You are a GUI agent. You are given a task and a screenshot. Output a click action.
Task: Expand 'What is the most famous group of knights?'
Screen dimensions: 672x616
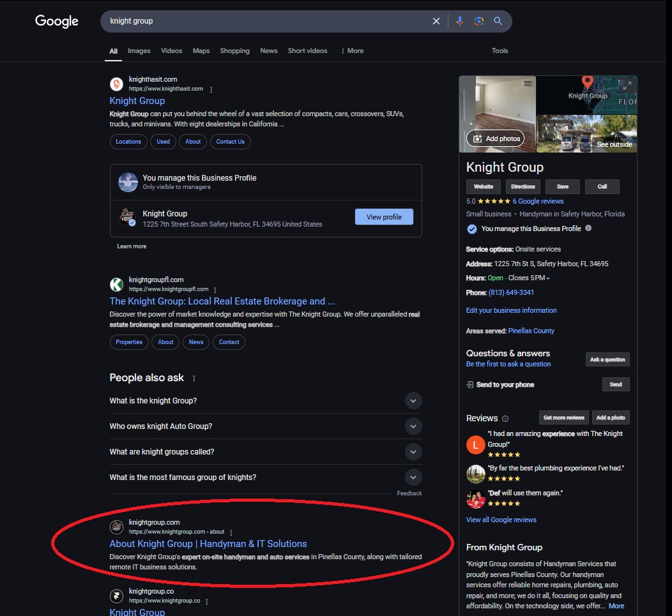coord(413,477)
